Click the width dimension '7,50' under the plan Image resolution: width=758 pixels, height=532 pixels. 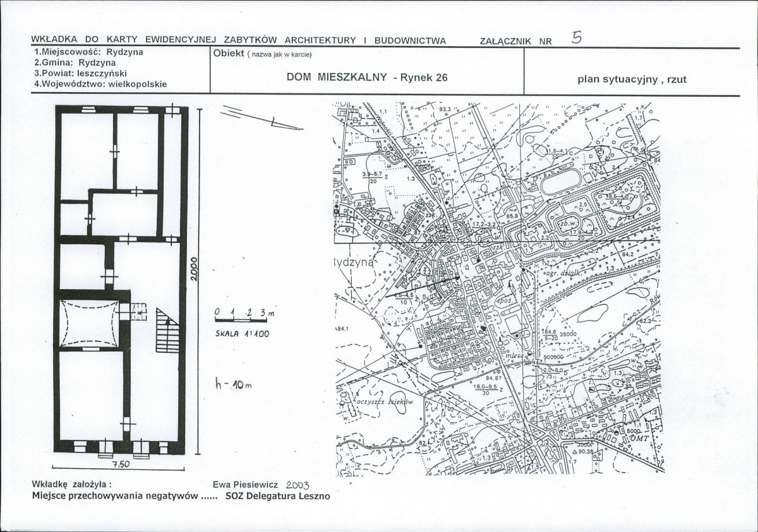[121, 464]
